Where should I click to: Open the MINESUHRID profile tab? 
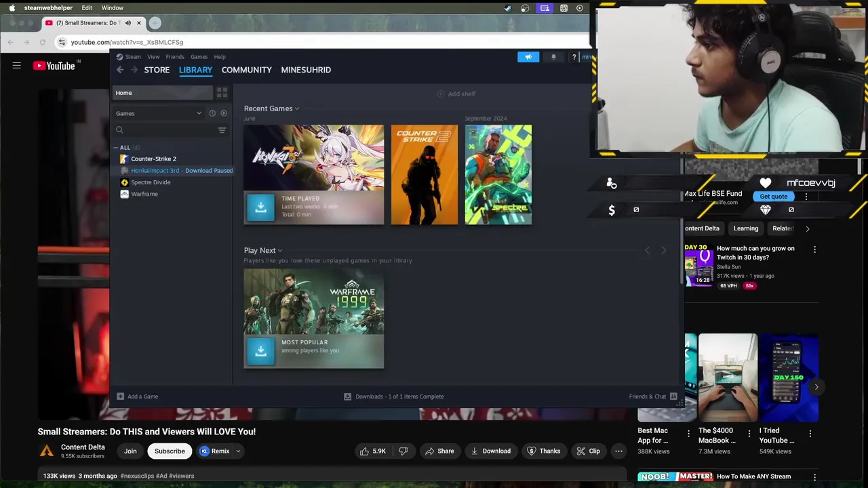click(x=306, y=70)
